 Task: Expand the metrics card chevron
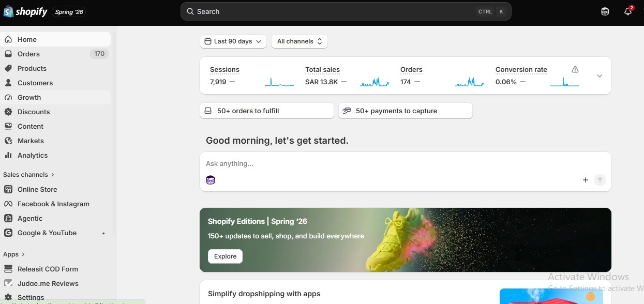(600, 76)
